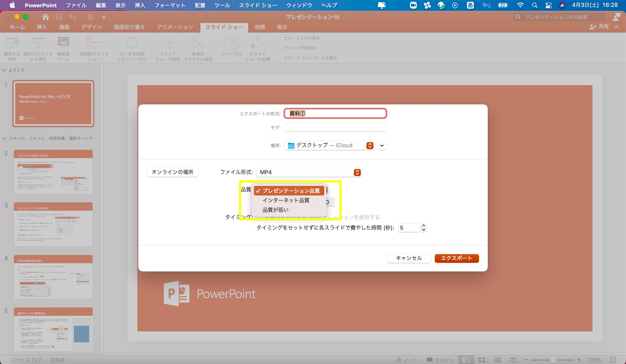Click the 115% zoom level
The image size is (626, 364).
pos(595,360)
